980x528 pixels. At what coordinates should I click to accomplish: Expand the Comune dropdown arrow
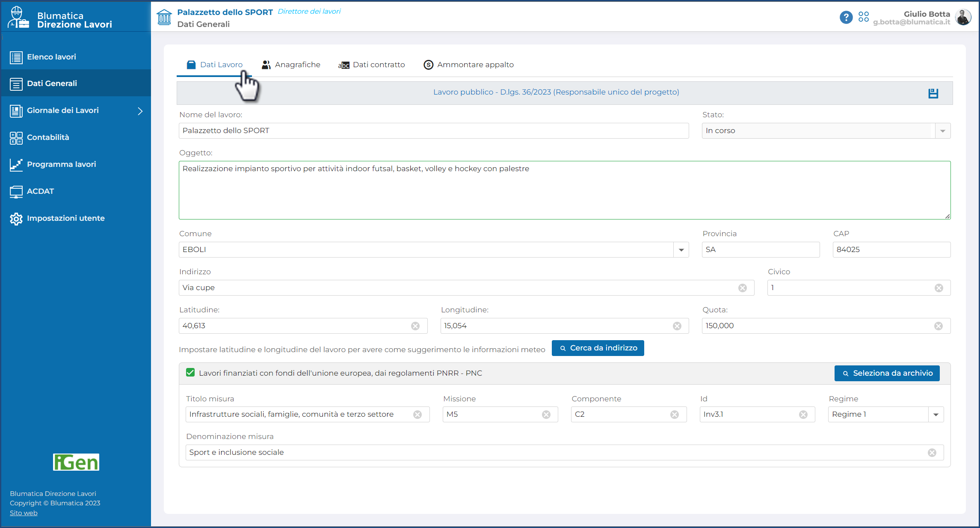click(x=681, y=250)
